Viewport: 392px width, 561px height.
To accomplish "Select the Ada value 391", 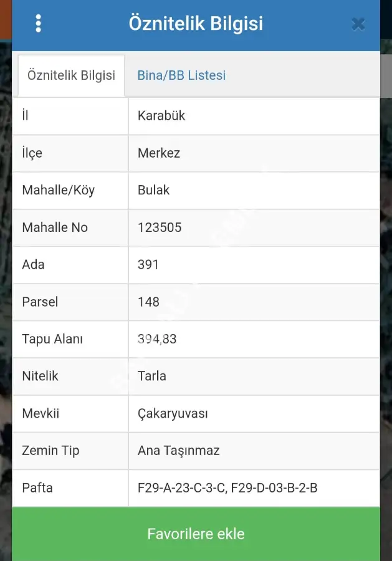I will [x=148, y=265].
